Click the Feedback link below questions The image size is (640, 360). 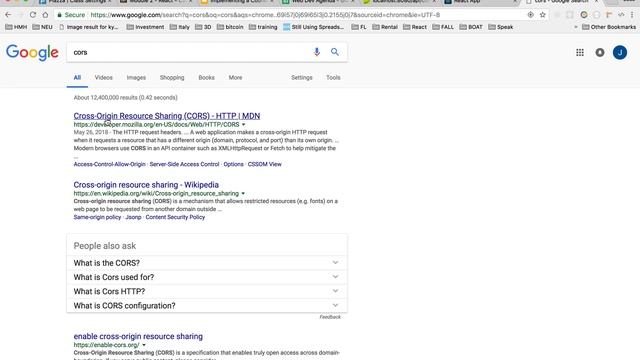click(330, 317)
